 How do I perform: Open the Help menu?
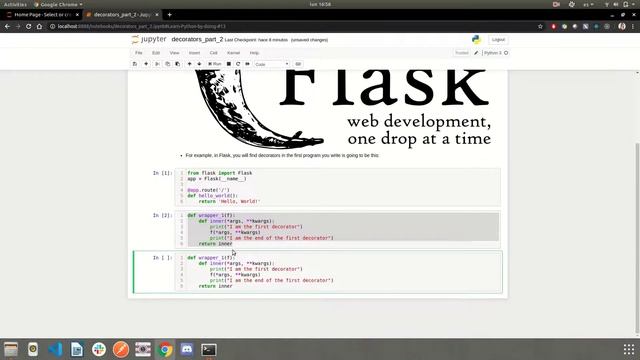point(254,53)
